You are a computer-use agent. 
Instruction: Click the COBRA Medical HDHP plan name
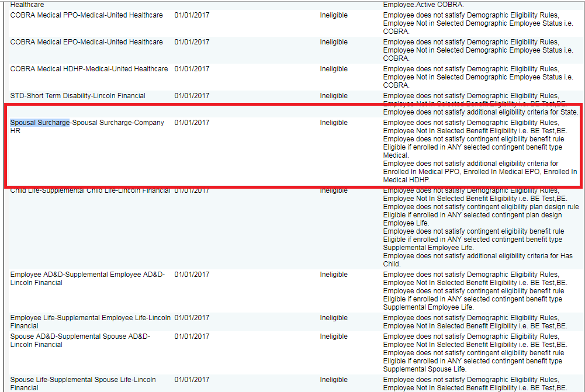click(89, 69)
